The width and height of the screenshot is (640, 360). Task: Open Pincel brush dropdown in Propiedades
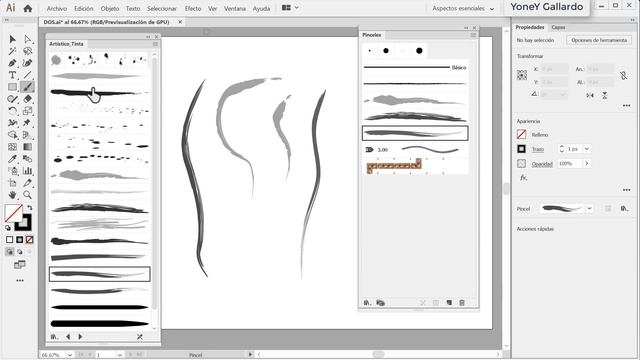click(589, 208)
